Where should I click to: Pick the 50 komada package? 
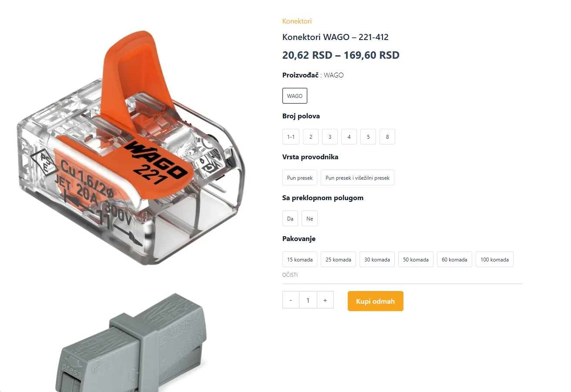point(416,259)
